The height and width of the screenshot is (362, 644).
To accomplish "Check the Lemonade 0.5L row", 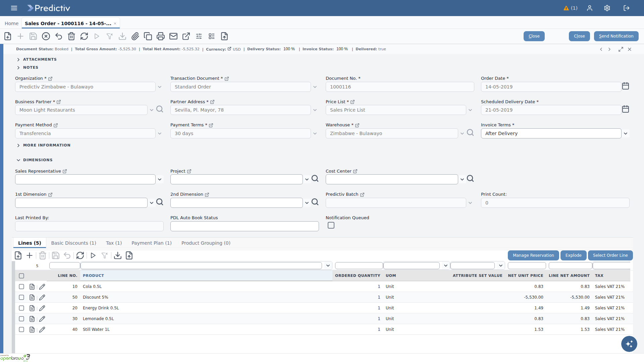I will click(21, 319).
